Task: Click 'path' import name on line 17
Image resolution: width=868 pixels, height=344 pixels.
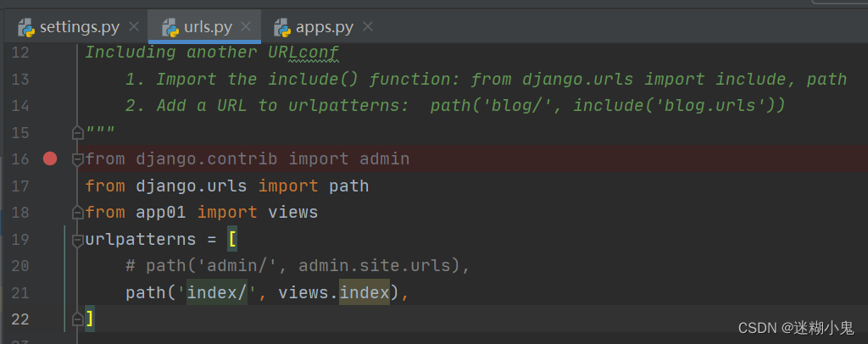Action: coord(348,186)
